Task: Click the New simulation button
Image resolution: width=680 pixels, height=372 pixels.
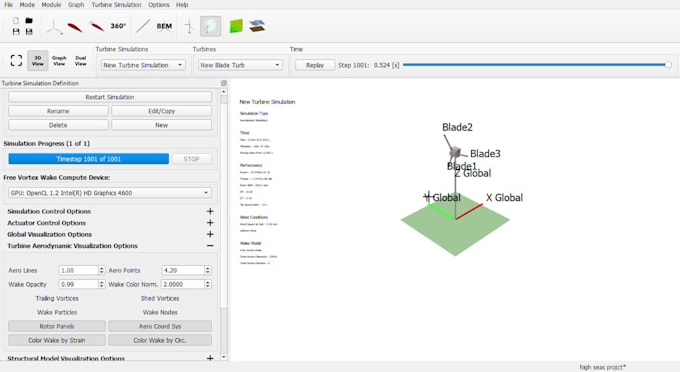Action: click(161, 125)
